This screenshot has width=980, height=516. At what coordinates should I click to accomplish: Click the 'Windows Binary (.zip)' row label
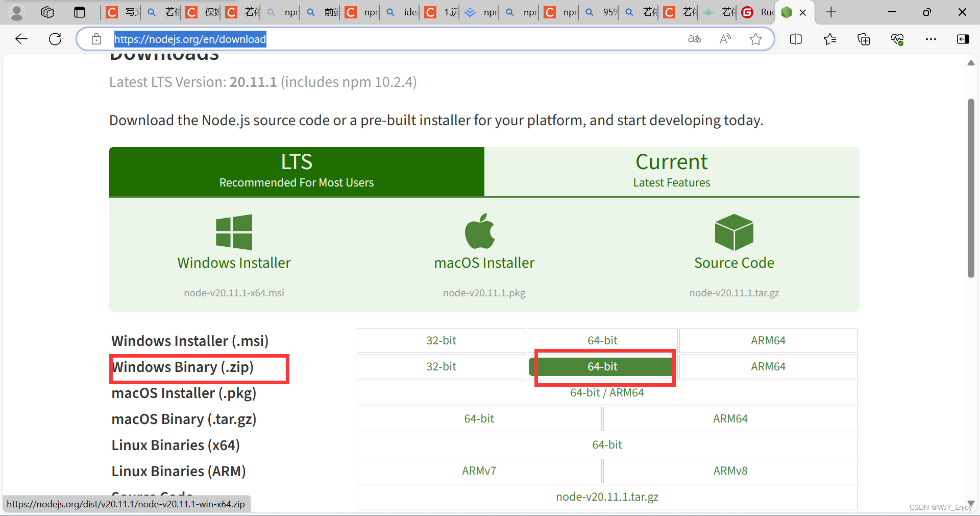pyautogui.click(x=183, y=367)
